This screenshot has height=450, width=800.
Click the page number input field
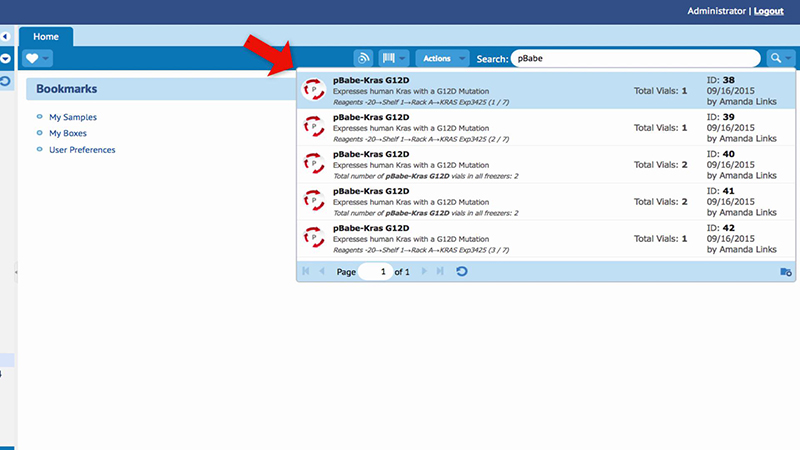tap(376, 271)
